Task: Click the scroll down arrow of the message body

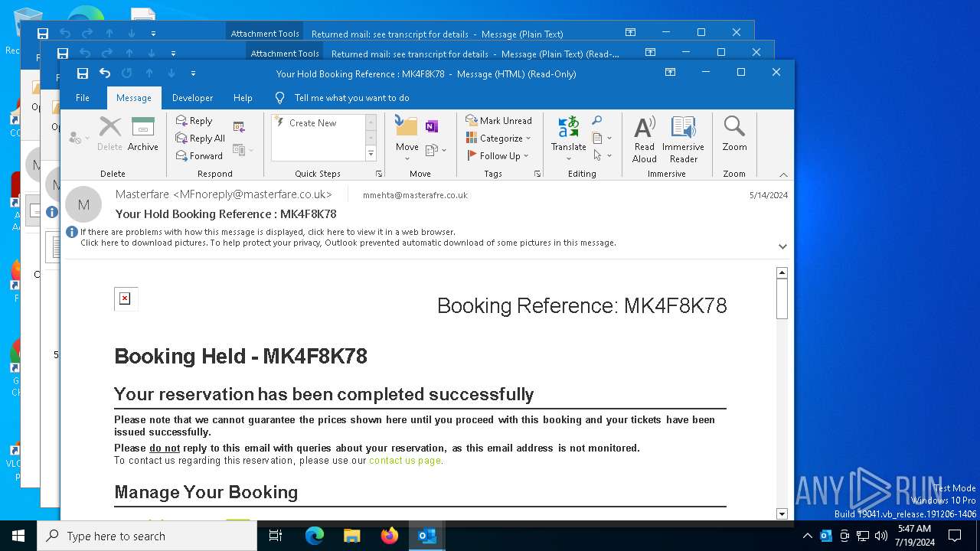Action: pyautogui.click(x=782, y=514)
